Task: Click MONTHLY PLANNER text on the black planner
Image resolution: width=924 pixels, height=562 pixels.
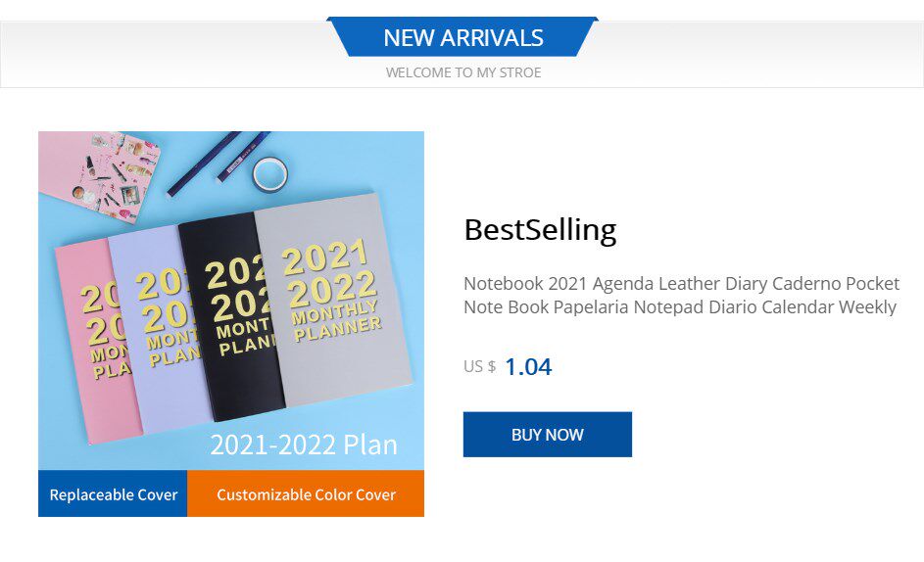Action: (242, 338)
